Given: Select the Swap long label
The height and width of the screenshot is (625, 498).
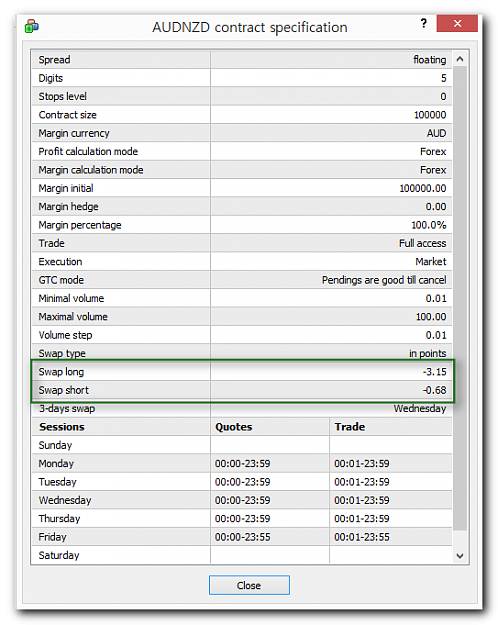Looking at the screenshot, I should point(61,371).
